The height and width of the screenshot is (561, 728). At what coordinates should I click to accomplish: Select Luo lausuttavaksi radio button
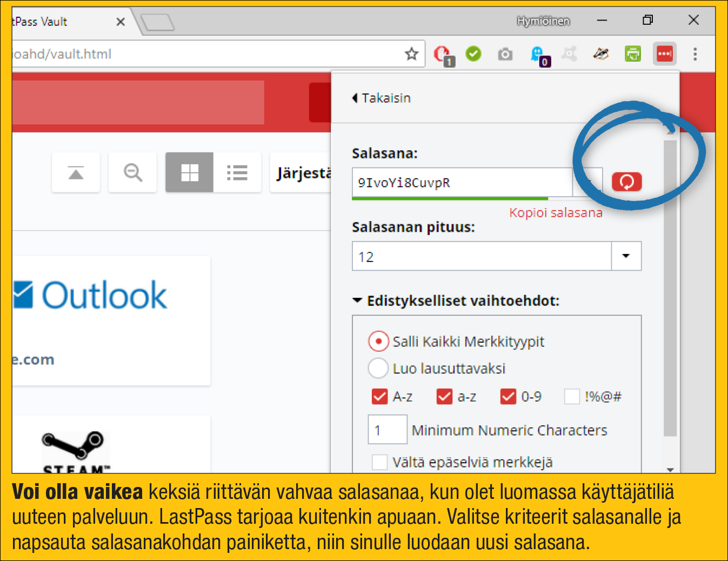378,369
